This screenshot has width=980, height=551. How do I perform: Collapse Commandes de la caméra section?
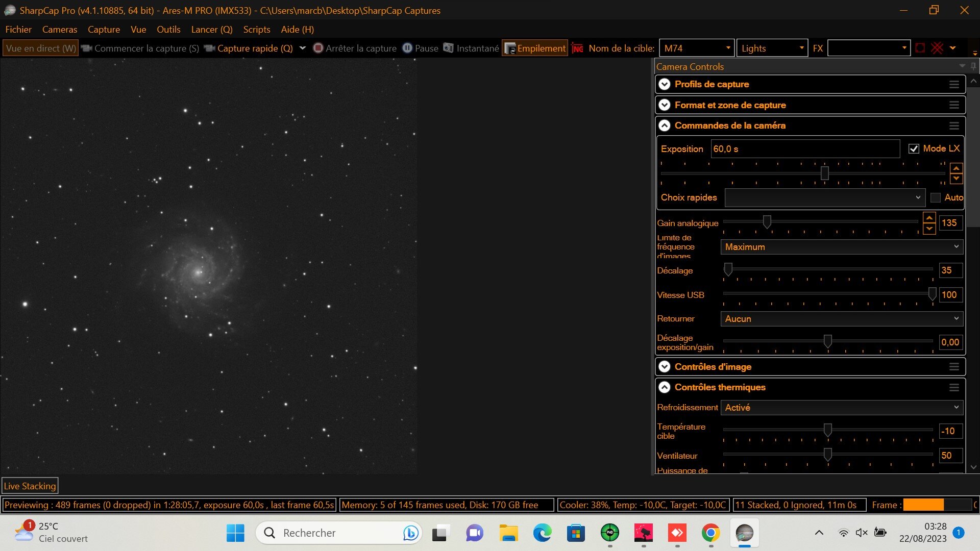664,126
